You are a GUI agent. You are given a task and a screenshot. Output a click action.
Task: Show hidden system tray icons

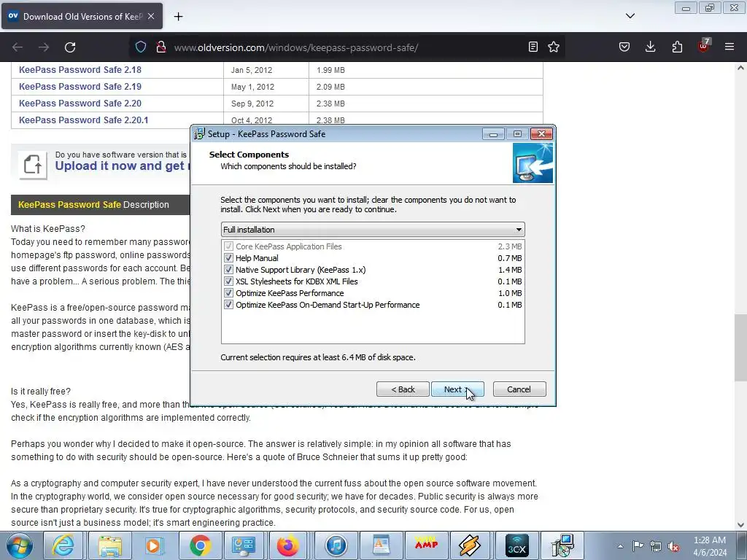(x=620, y=546)
